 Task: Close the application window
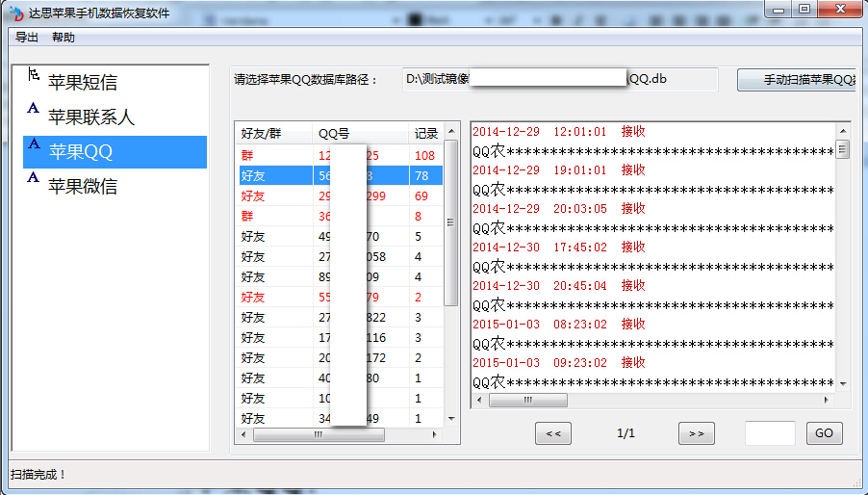pos(840,10)
